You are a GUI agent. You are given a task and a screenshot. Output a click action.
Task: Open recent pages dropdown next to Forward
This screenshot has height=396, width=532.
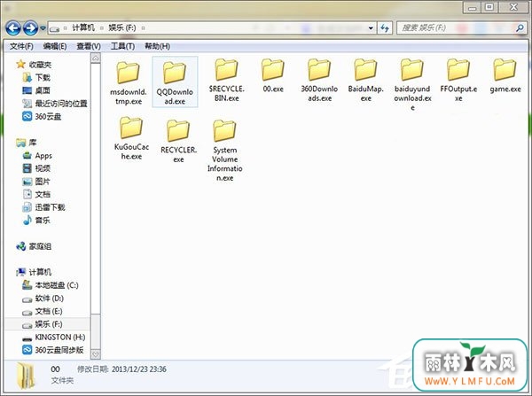click(43, 28)
